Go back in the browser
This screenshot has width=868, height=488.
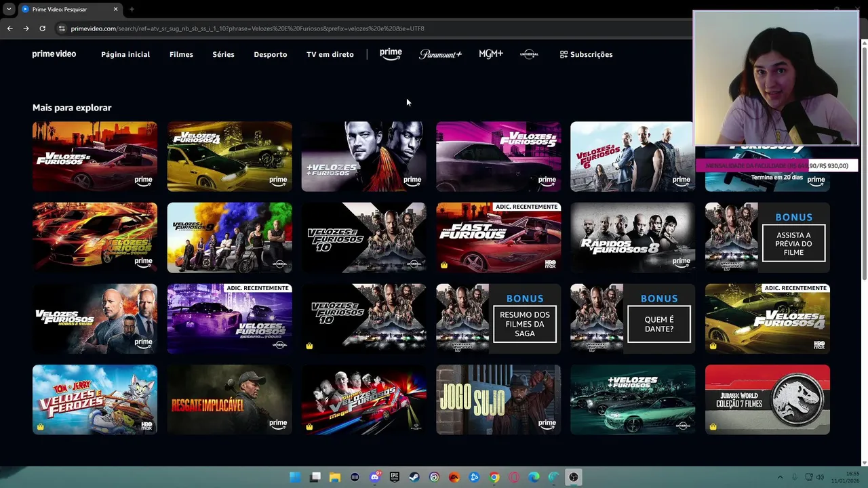point(9,28)
